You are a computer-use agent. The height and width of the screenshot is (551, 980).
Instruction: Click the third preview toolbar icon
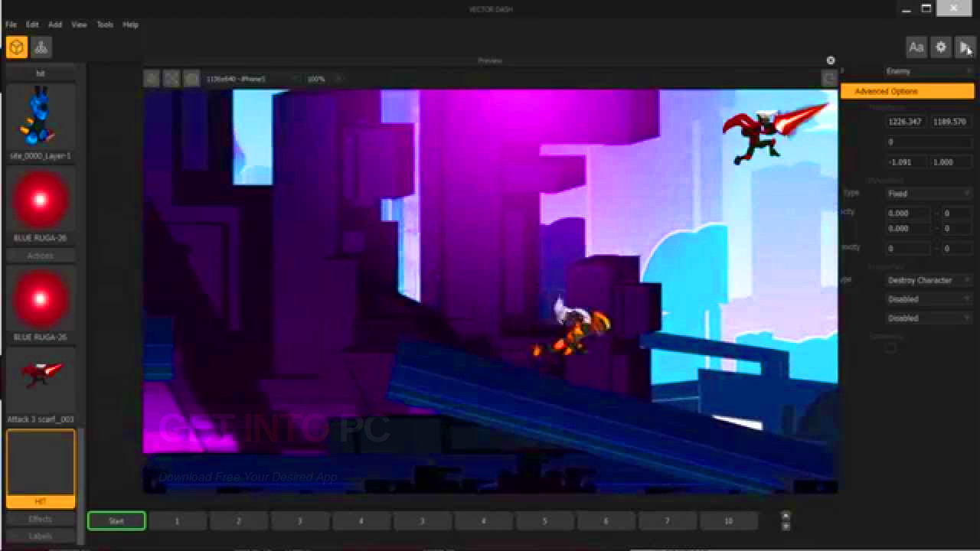tap(191, 79)
